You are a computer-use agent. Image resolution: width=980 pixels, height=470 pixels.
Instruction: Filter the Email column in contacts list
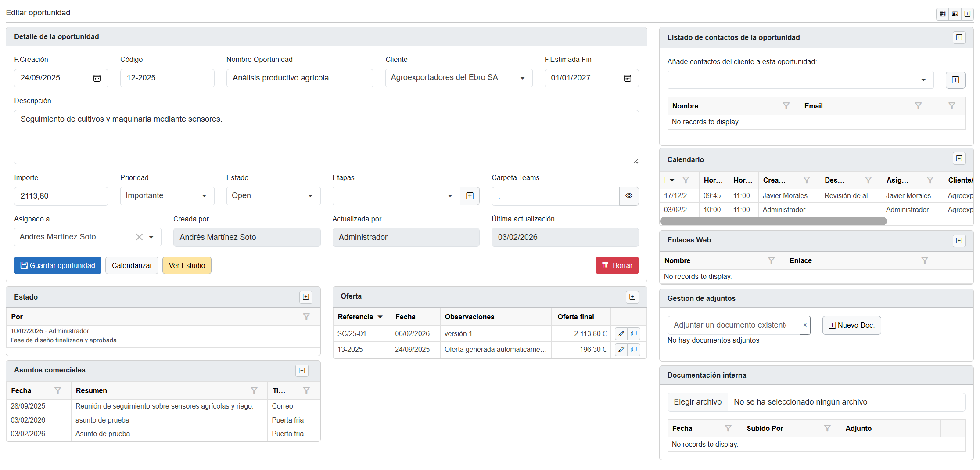918,106
